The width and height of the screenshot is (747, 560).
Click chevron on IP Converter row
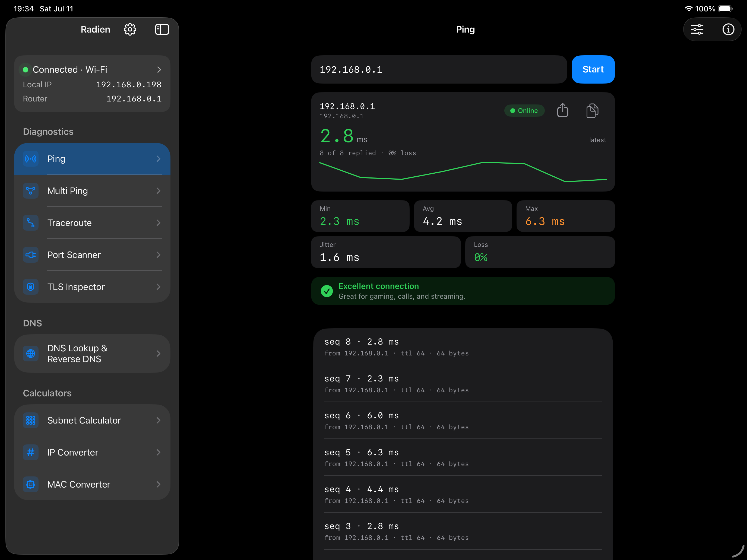(158, 452)
